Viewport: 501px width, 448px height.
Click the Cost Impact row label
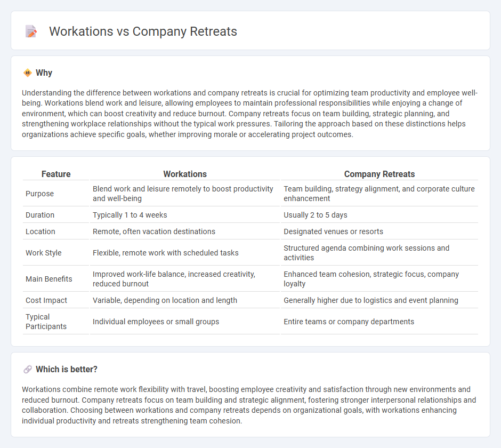46,300
